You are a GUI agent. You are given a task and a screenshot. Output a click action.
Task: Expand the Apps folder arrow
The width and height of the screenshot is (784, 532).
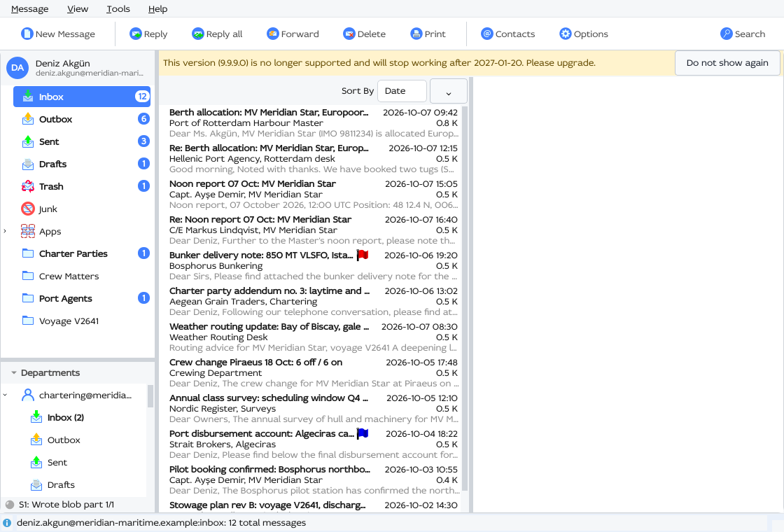5,231
